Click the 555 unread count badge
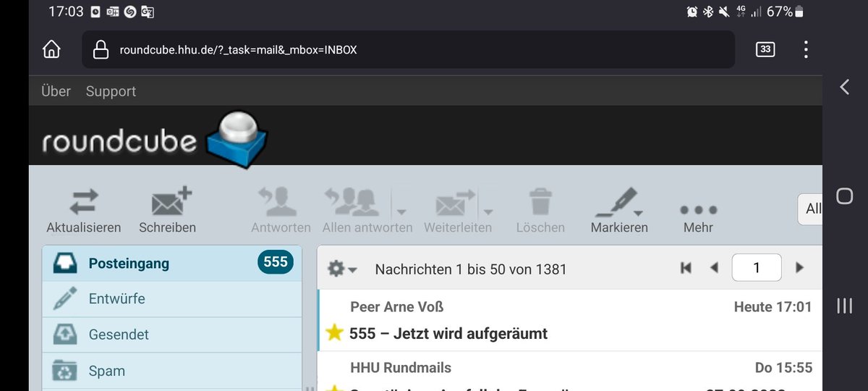 (x=276, y=262)
